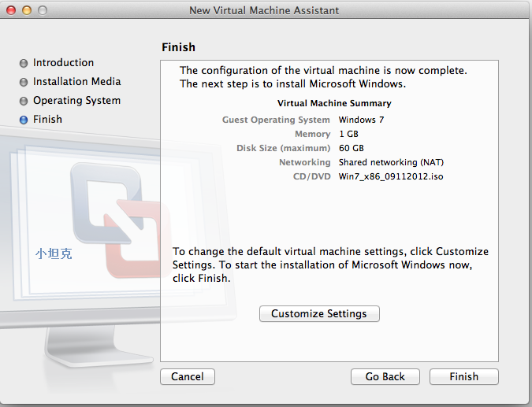Select the Finish step in sidebar
The width and height of the screenshot is (532, 407).
[47, 120]
